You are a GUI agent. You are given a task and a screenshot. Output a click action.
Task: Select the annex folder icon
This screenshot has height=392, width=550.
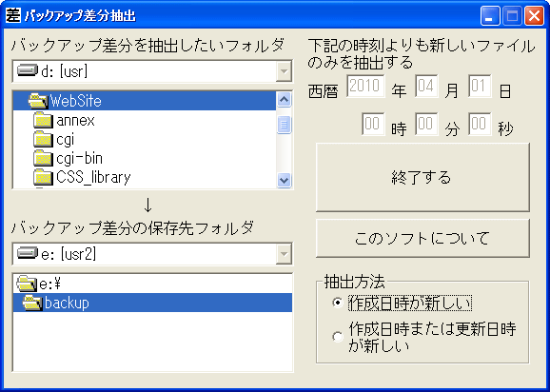pos(43,120)
